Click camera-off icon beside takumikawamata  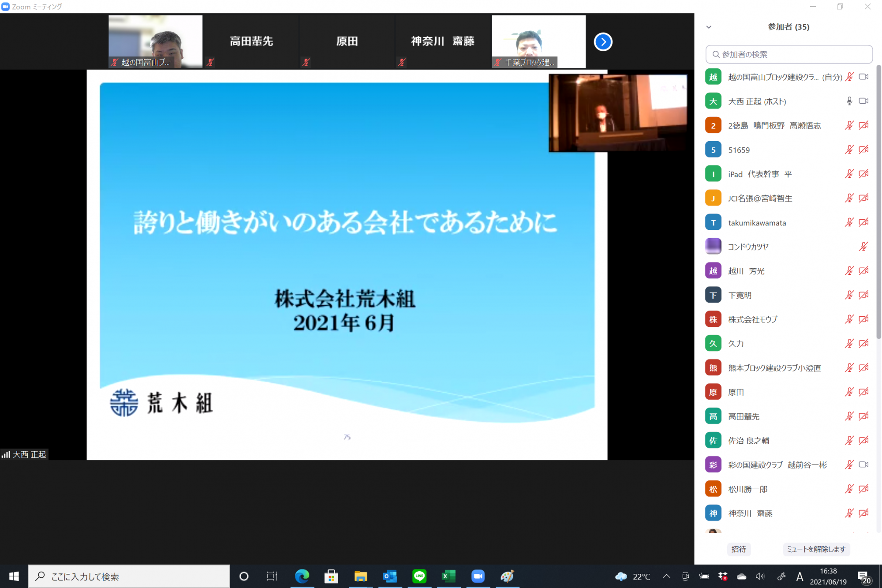(x=863, y=222)
